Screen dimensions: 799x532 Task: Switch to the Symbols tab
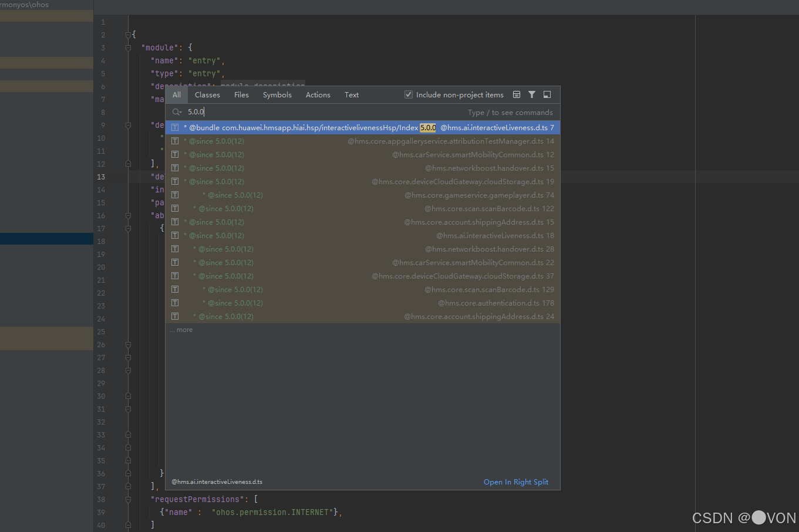click(x=277, y=95)
